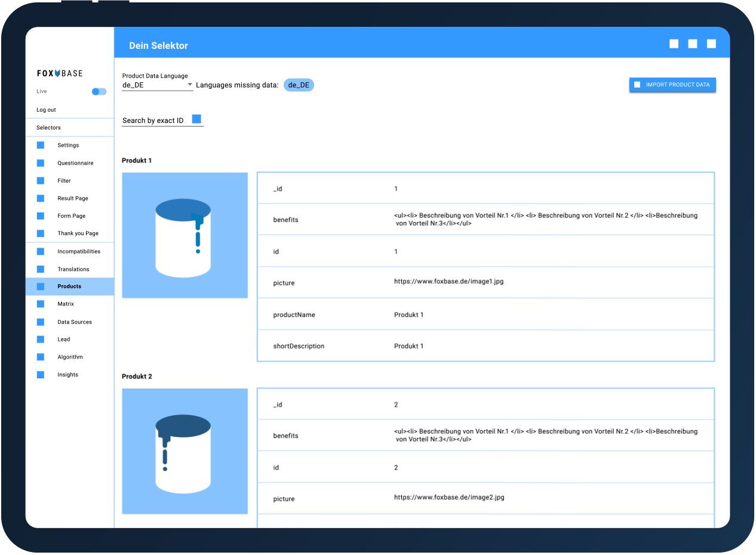
Task: Click the Settings icon in sidebar
Action: tap(41, 145)
